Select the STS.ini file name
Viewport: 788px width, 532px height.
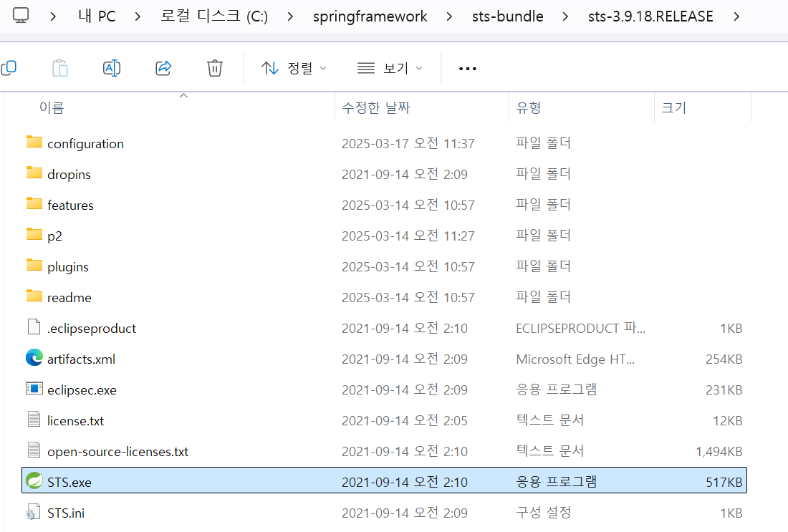66,513
